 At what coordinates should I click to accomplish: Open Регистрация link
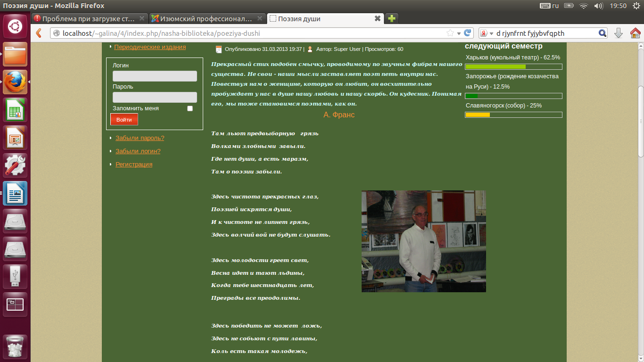tap(134, 165)
